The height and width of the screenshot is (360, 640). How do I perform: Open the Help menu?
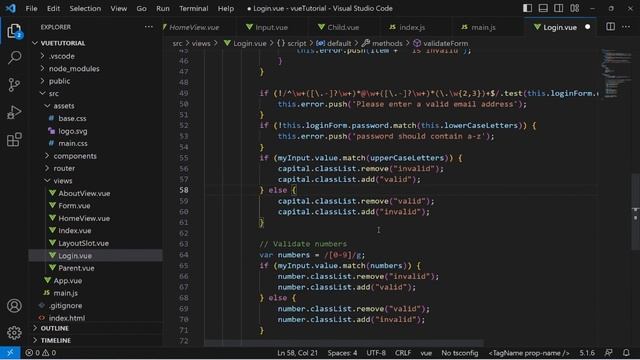point(226,8)
